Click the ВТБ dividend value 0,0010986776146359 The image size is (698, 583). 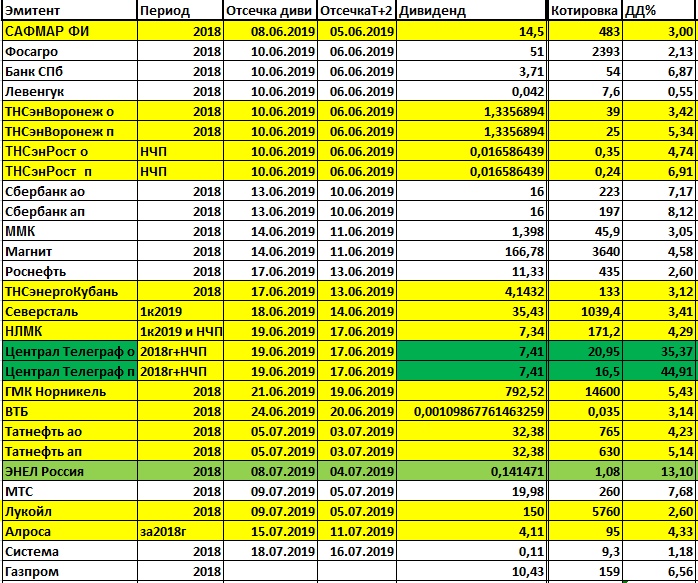471,411
